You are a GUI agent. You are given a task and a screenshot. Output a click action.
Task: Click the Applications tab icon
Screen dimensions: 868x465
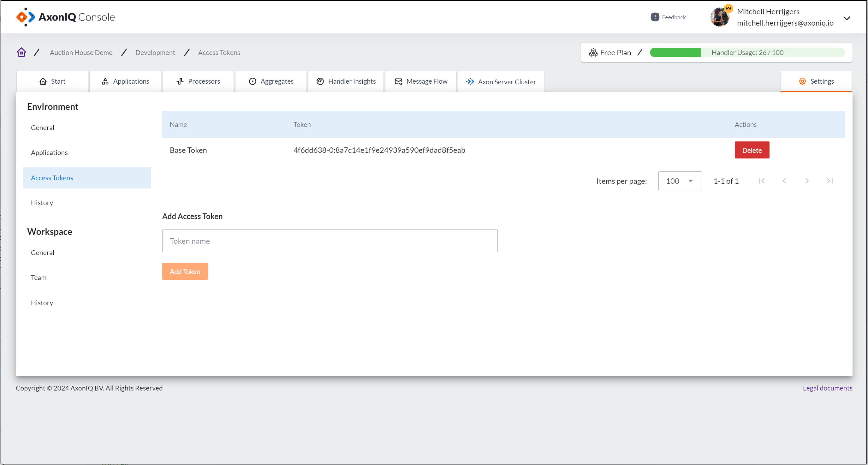105,81
